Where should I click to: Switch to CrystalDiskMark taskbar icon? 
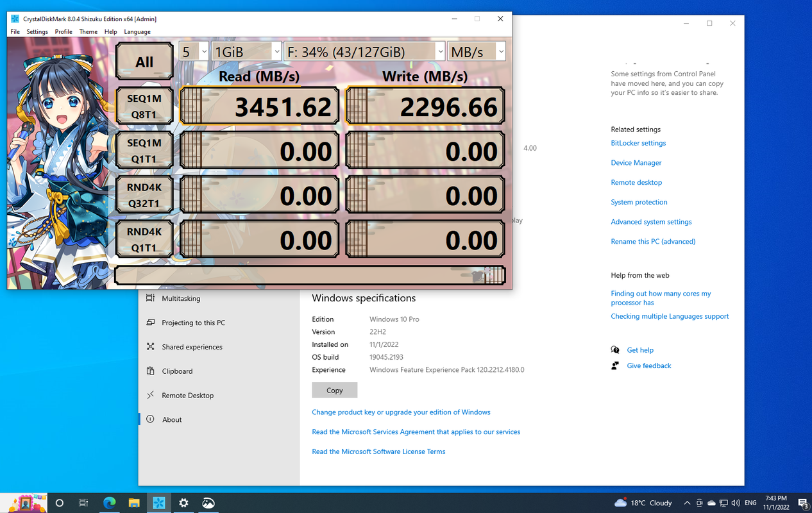[x=159, y=503]
